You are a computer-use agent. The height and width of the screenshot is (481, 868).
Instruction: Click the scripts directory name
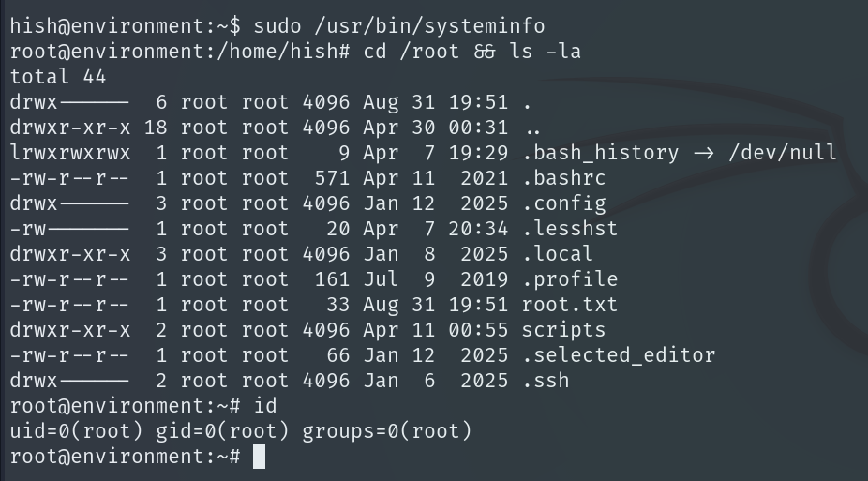564,330
